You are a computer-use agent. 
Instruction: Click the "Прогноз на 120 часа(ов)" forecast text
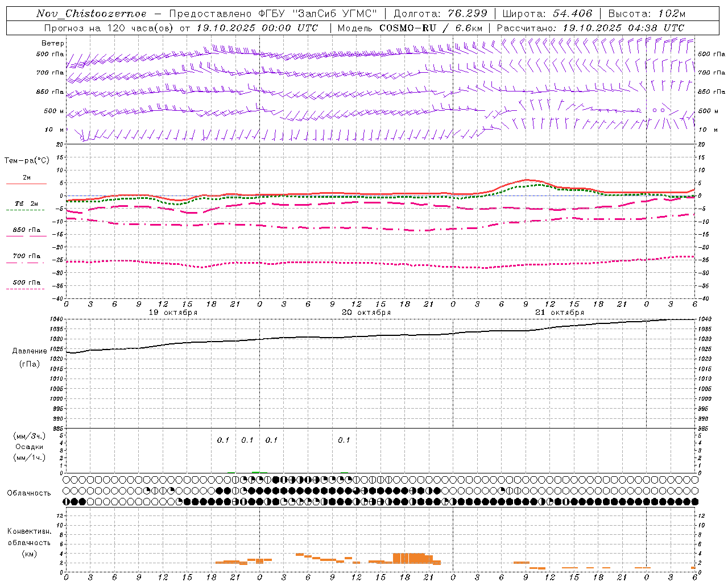109,28
